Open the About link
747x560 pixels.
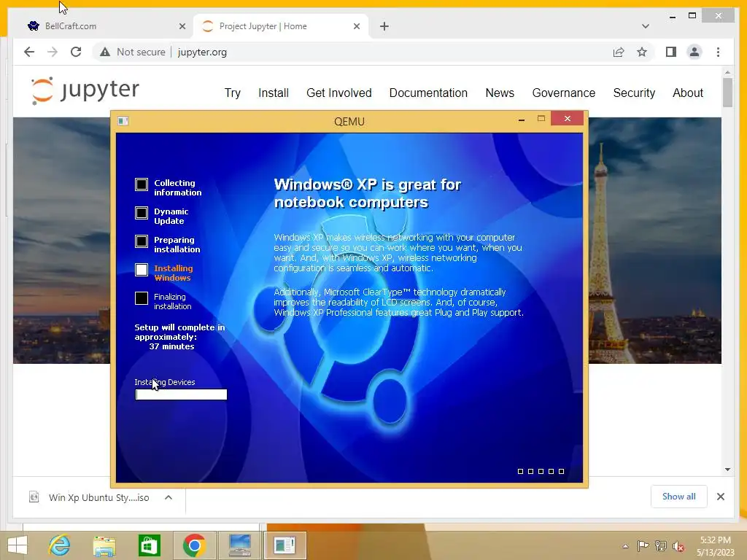(x=688, y=93)
